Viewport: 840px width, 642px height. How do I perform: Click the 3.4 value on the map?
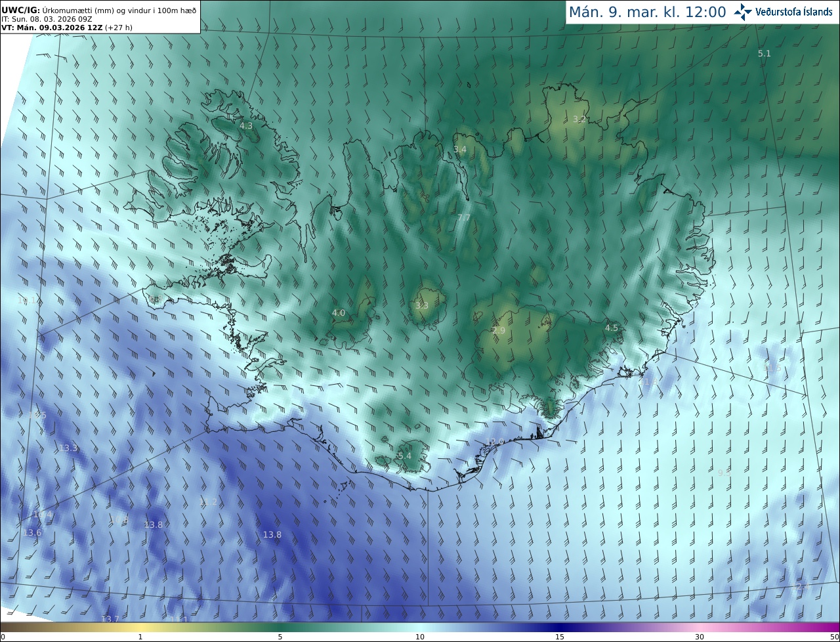tap(460, 150)
